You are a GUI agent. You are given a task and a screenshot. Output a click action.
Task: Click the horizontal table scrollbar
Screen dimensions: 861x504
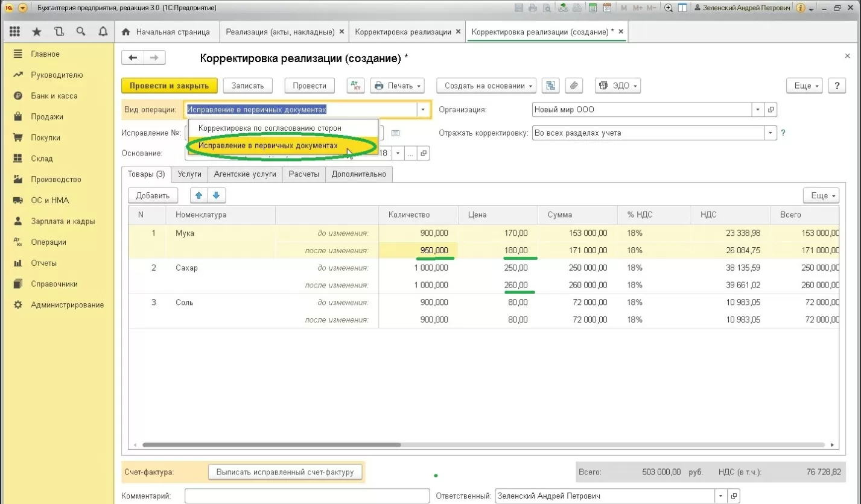pyautogui.click(x=272, y=445)
